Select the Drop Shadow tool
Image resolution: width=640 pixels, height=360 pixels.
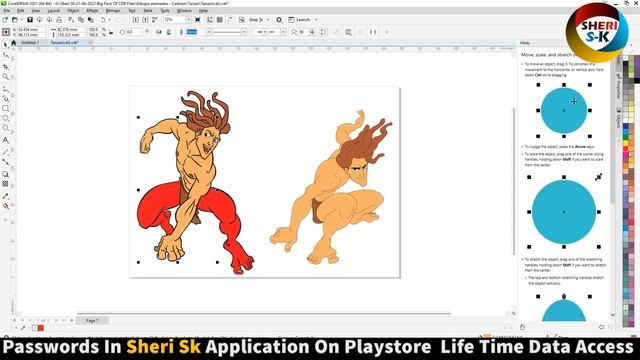[x=5, y=174]
